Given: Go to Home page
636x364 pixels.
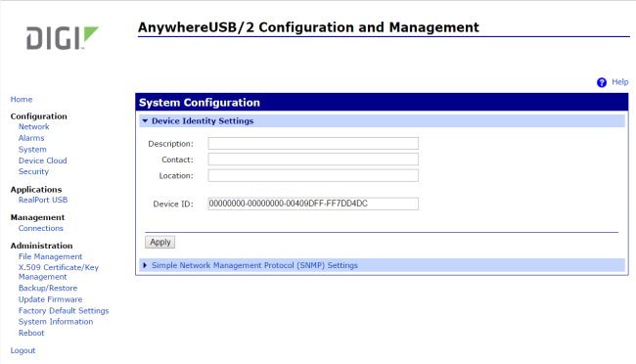Looking at the screenshot, I should [22, 100].
